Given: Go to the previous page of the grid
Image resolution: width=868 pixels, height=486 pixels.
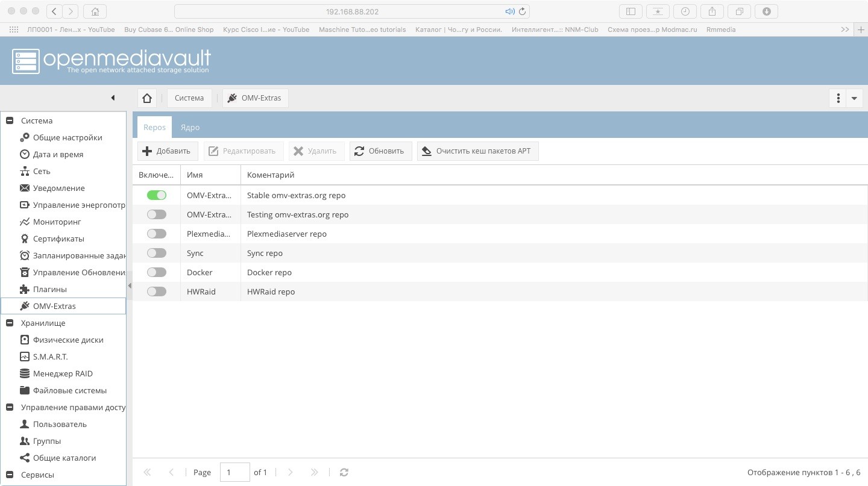Looking at the screenshot, I should point(171,472).
